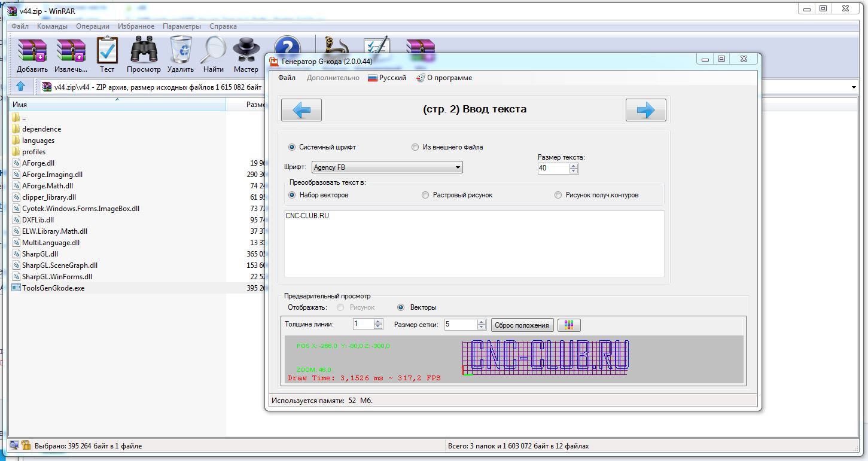Go to previous page with left arrow
The height and width of the screenshot is (461, 868).
301,110
